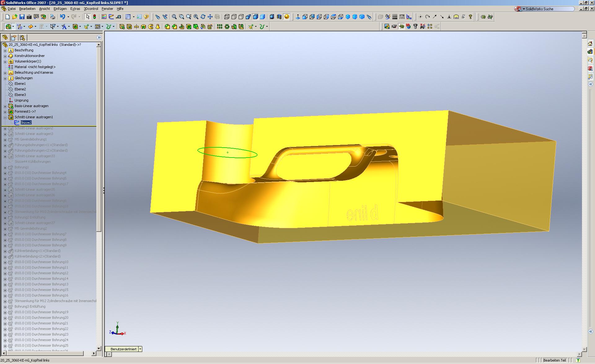Open the Extras menu
The width and height of the screenshot is (595, 364).
(x=75, y=9)
